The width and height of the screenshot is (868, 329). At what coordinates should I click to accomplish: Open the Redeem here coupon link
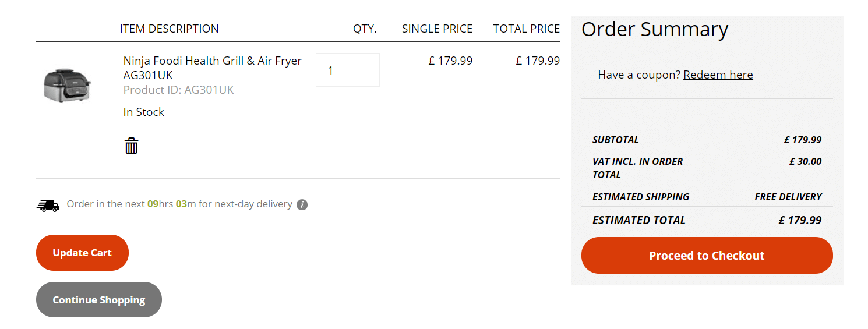[x=718, y=75]
